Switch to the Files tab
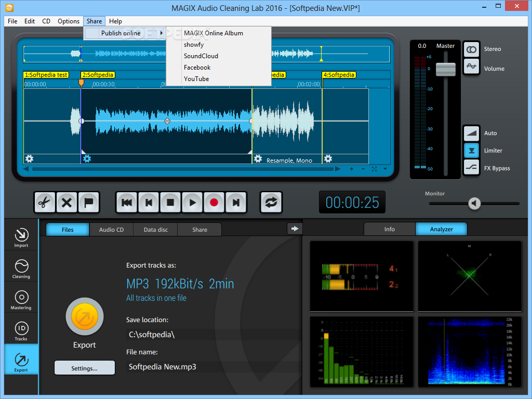532x399 pixels. tap(68, 230)
